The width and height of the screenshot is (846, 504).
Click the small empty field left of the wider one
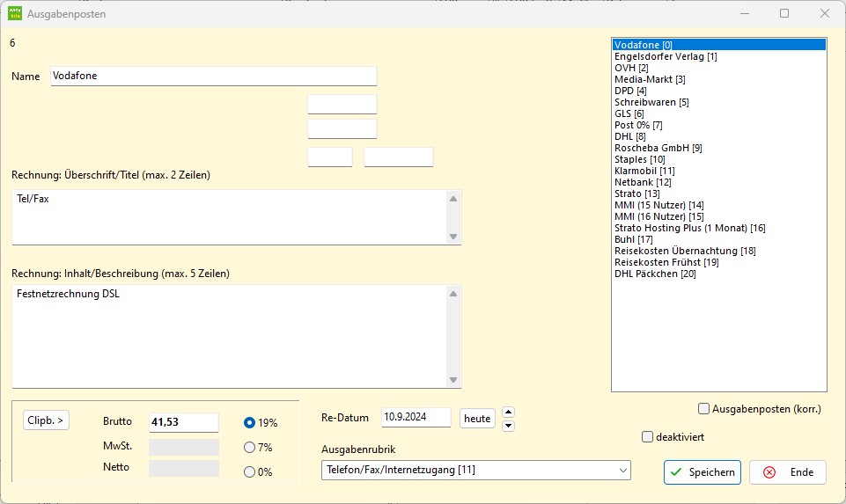pyautogui.click(x=330, y=157)
